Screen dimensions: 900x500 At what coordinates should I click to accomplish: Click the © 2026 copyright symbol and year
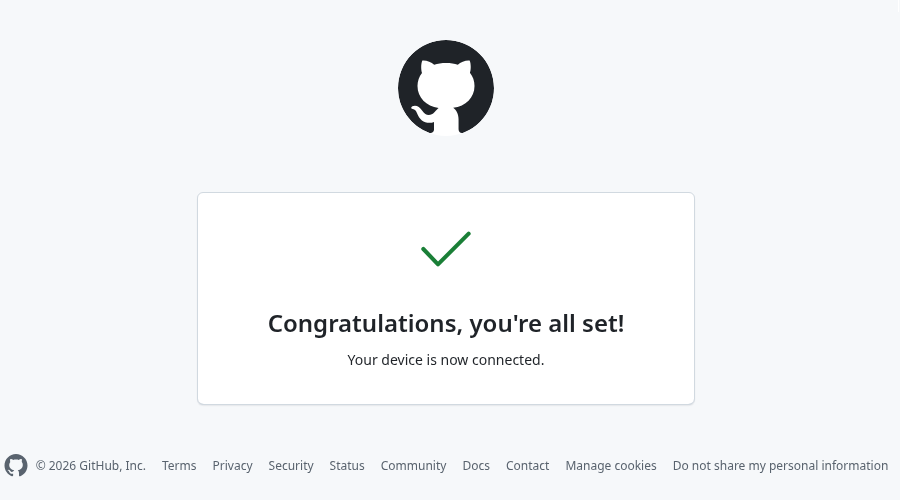[56, 466]
